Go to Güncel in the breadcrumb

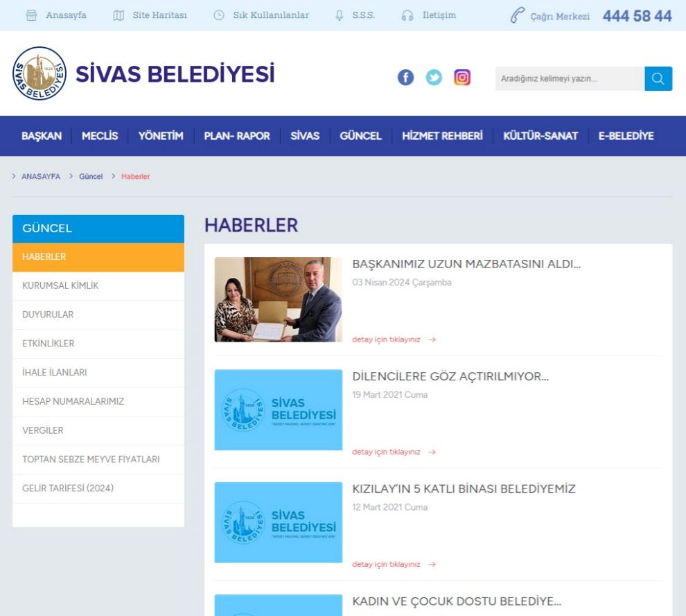(91, 177)
